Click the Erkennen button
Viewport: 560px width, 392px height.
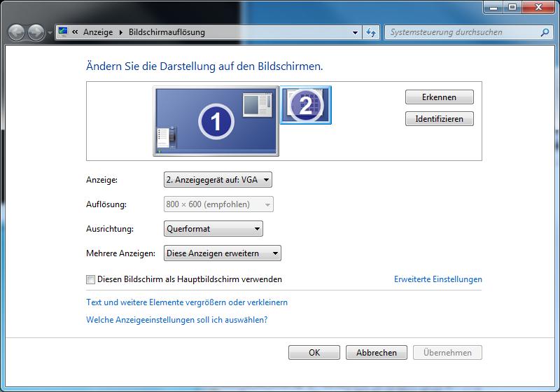pyautogui.click(x=440, y=97)
